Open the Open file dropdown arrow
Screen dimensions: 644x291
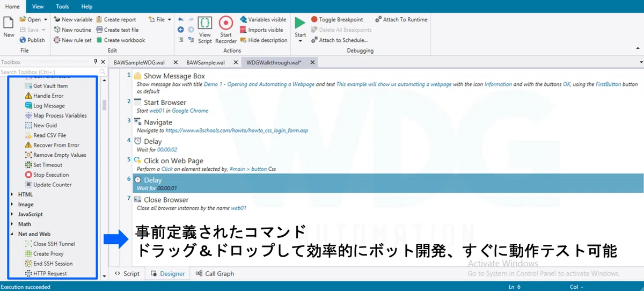coord(45,19)
